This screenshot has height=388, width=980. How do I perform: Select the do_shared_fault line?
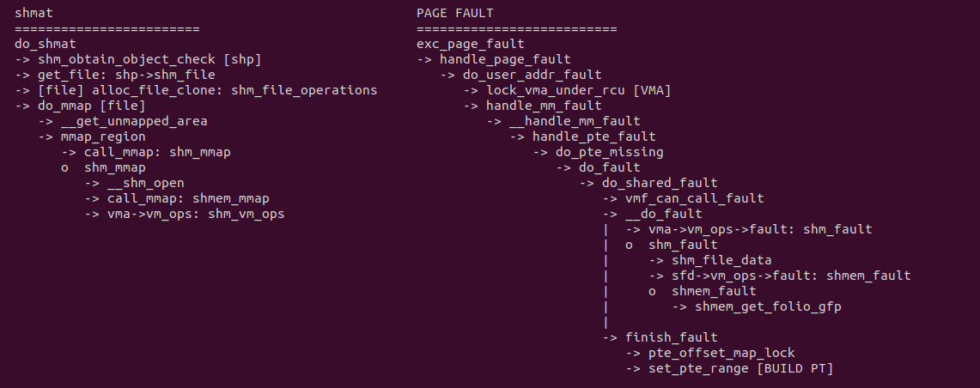tap(660, 183)
